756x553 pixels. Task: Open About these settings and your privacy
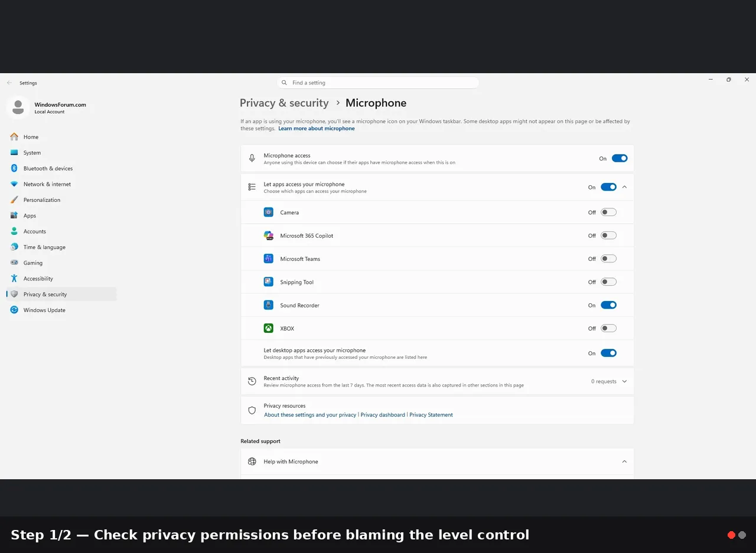point(310,415)
